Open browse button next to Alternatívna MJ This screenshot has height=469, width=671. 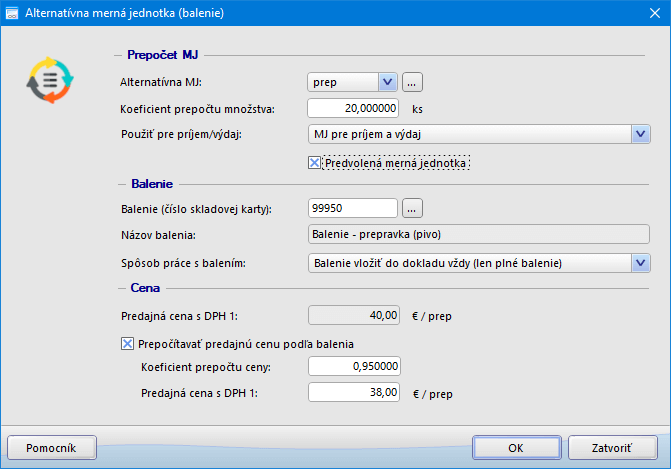(414, 82)
